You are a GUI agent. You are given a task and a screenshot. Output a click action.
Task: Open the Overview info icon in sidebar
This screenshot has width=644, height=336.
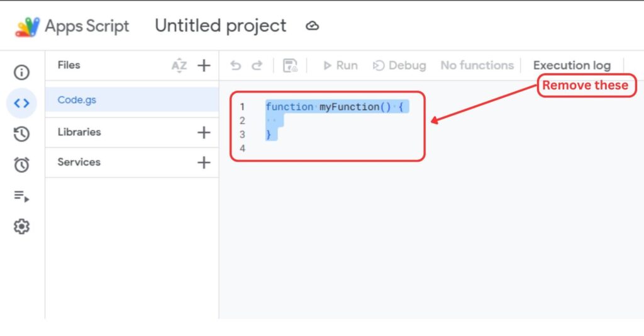tap(22, 73)
